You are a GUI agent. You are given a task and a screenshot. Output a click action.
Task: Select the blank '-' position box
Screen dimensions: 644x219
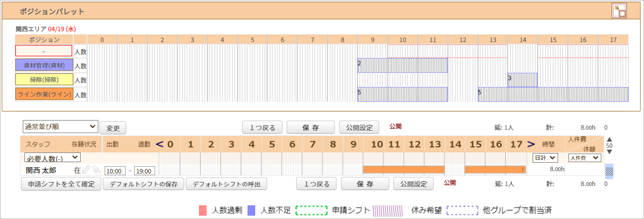pyautogui.click(x=44, y=51)
